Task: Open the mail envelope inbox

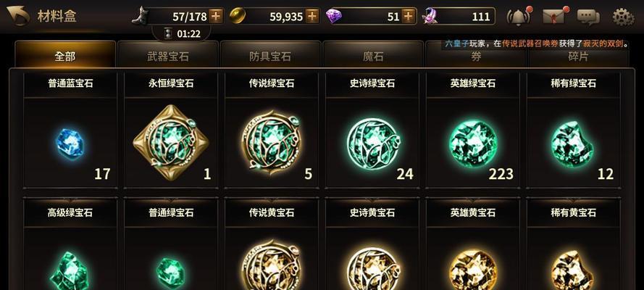Action: 554,16
